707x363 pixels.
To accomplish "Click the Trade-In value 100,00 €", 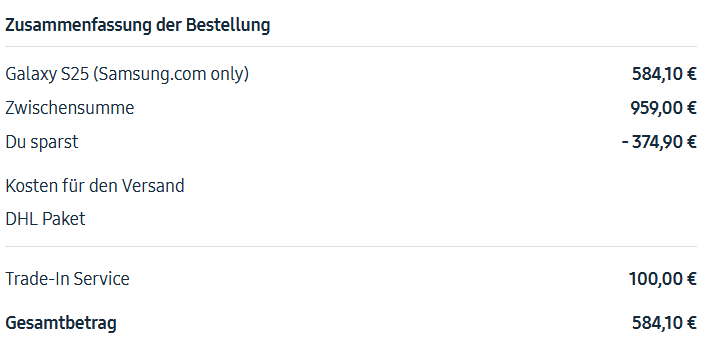I will tap(663, 279).
